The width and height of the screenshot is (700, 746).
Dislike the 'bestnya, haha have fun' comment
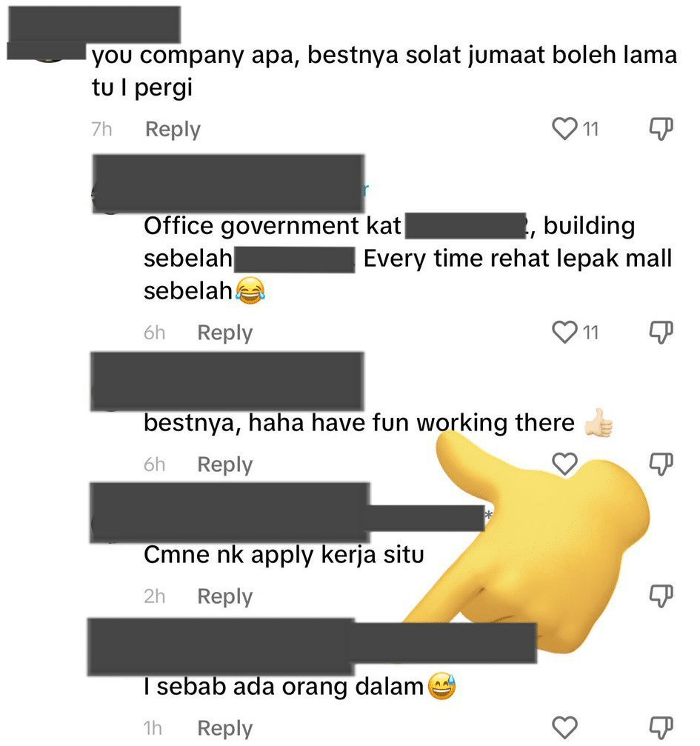tap(661, 464)
